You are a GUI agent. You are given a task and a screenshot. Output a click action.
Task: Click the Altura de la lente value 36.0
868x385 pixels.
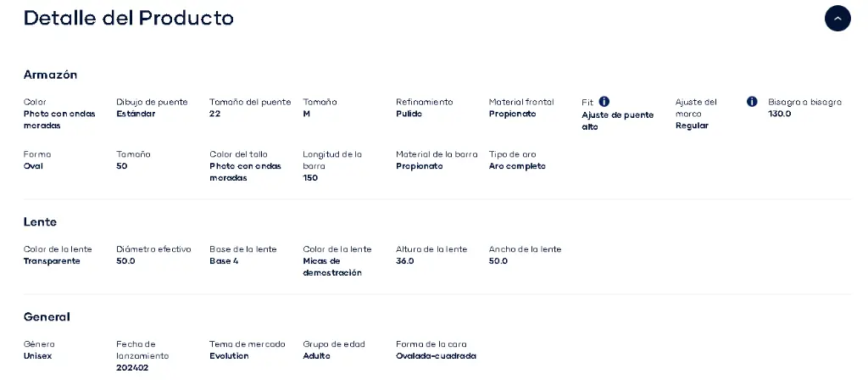tap(404, 261)
